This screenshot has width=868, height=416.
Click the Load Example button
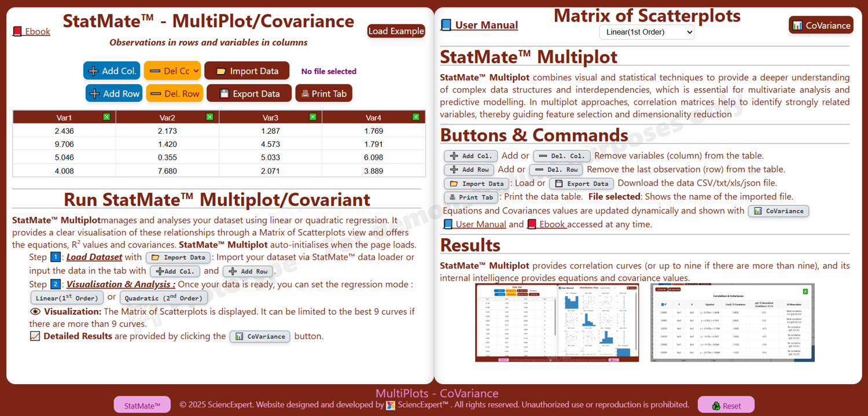tap(396, 31)
